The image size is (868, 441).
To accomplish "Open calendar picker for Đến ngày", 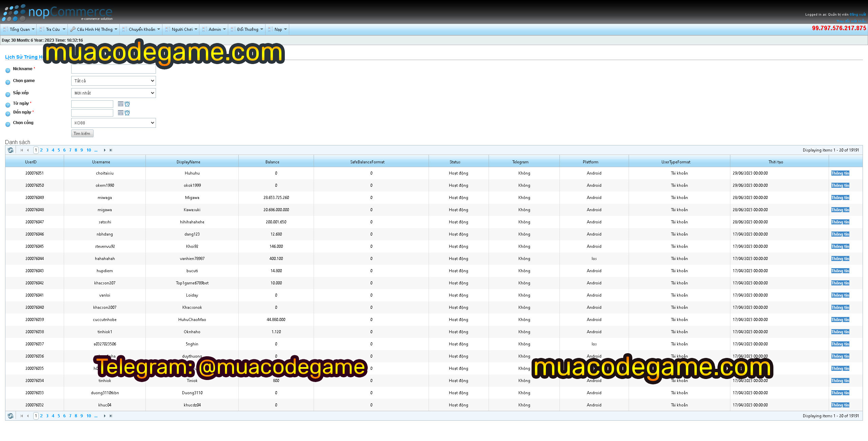I will pos(120,113).
